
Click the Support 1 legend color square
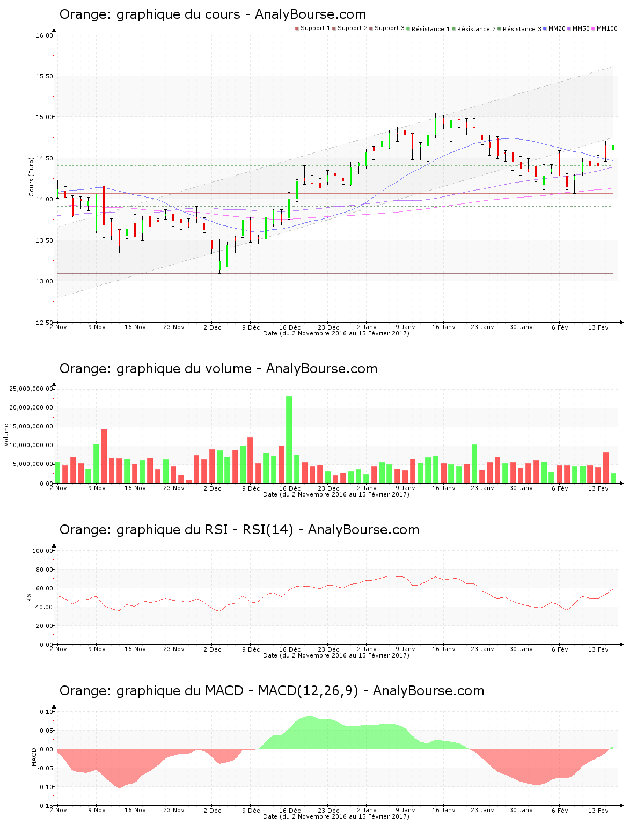click(297, 28)
